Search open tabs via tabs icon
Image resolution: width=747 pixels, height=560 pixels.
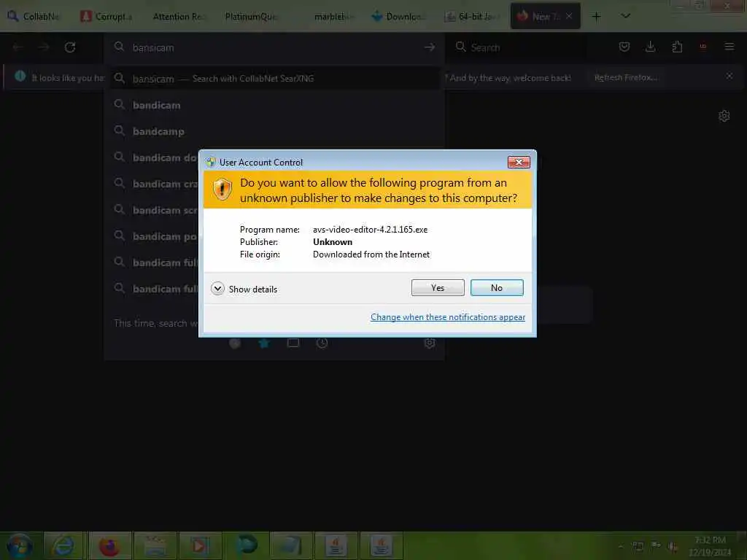293,343
